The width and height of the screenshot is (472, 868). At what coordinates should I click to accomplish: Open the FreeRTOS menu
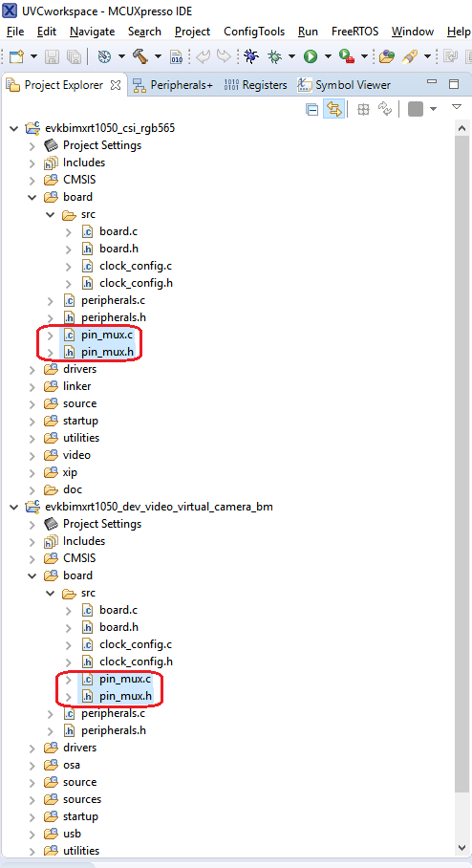[x=354, y=32]
